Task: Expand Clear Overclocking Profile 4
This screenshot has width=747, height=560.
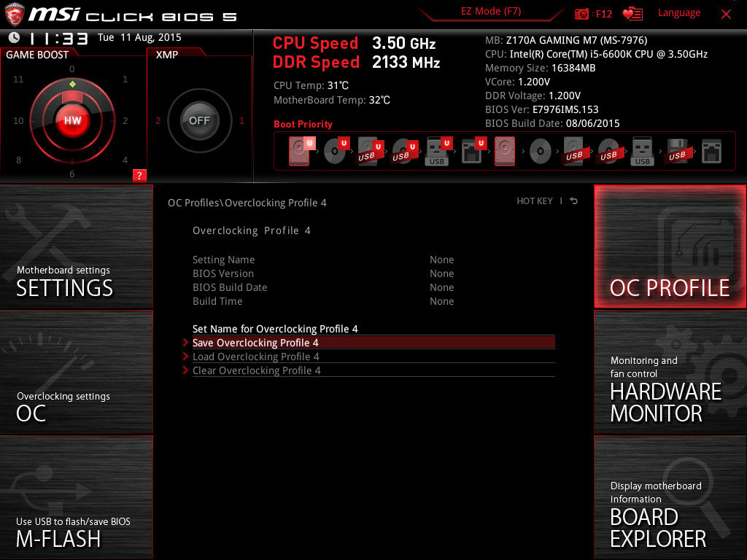Action: [x=373, y=370]
